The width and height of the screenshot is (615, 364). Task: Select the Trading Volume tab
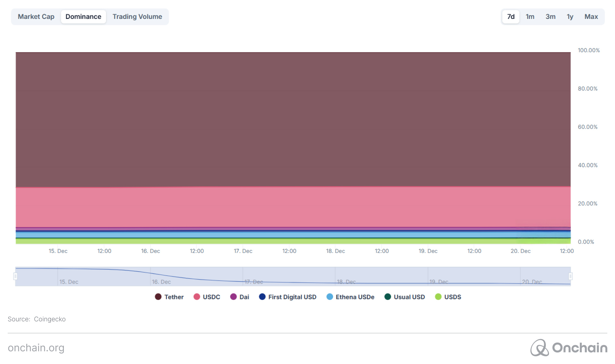pos(137,16)
